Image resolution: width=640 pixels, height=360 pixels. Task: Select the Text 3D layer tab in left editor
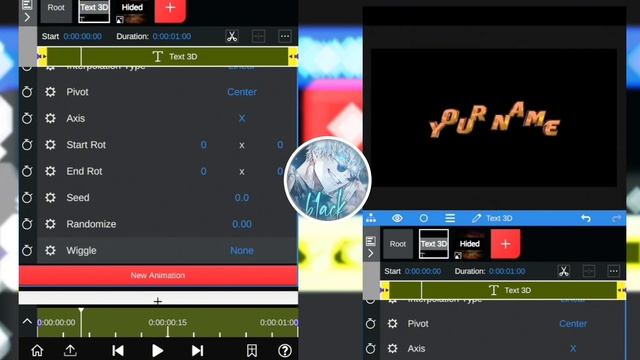coord(94,10)
